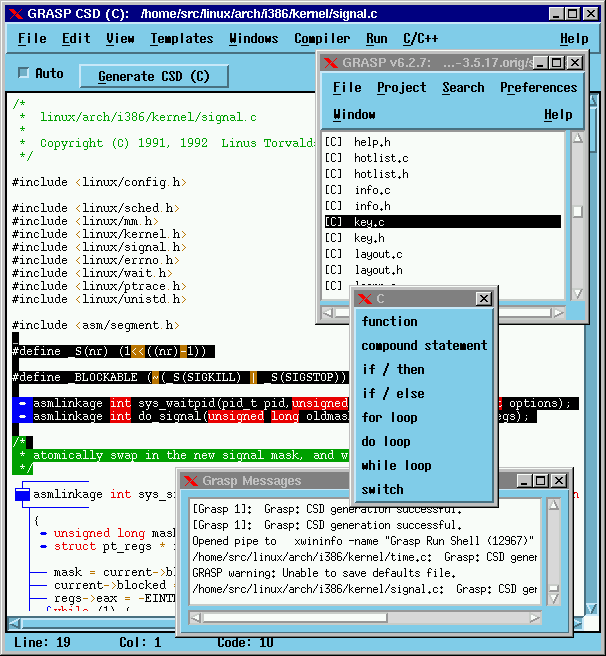Screen dimensions: 606x656
Task: Open Help menu in CSD window
Action: pyautogui.click(x=574, y=38)
